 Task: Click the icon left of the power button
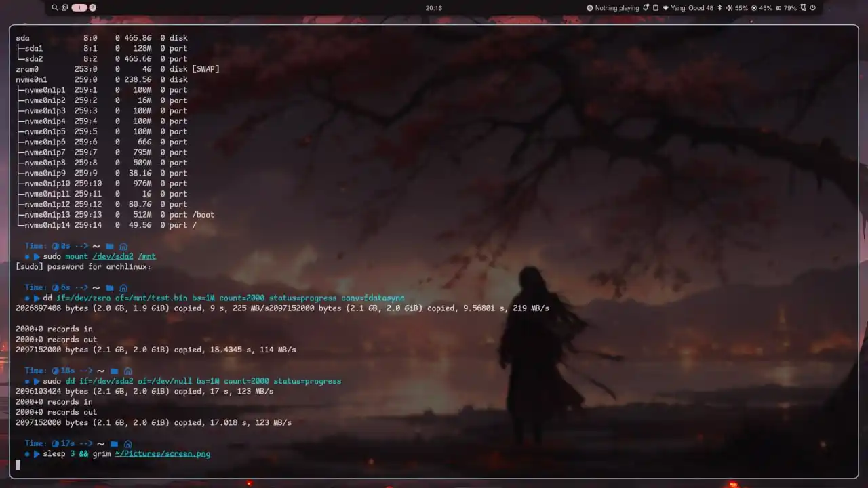pyautogui.click(x=804, y=8)
